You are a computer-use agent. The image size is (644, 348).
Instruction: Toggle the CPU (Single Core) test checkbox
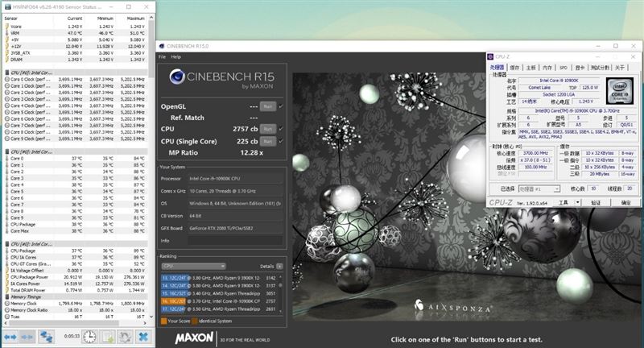pyautogui.click(x=281, y=141)
